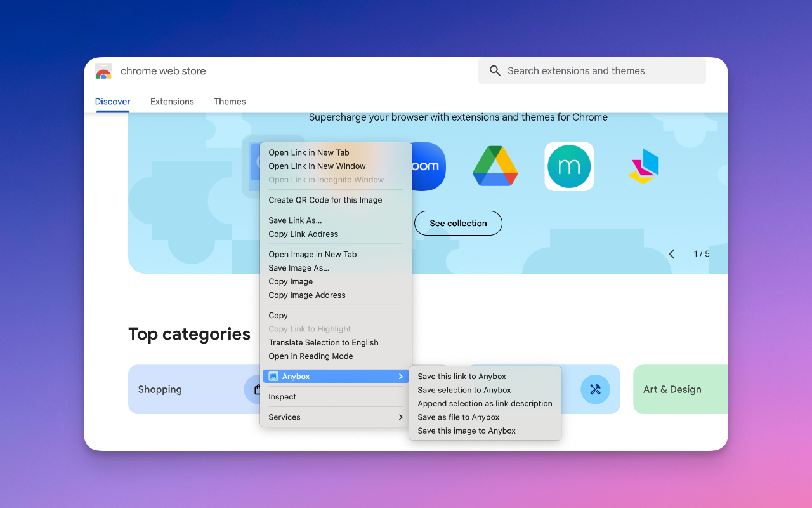Select Open in Reading Mode

click(336, 356)
